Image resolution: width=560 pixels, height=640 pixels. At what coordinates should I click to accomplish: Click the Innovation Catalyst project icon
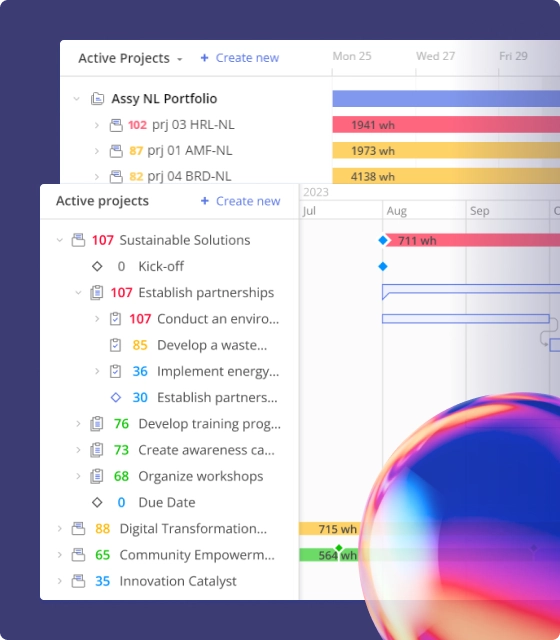[78, 581]
